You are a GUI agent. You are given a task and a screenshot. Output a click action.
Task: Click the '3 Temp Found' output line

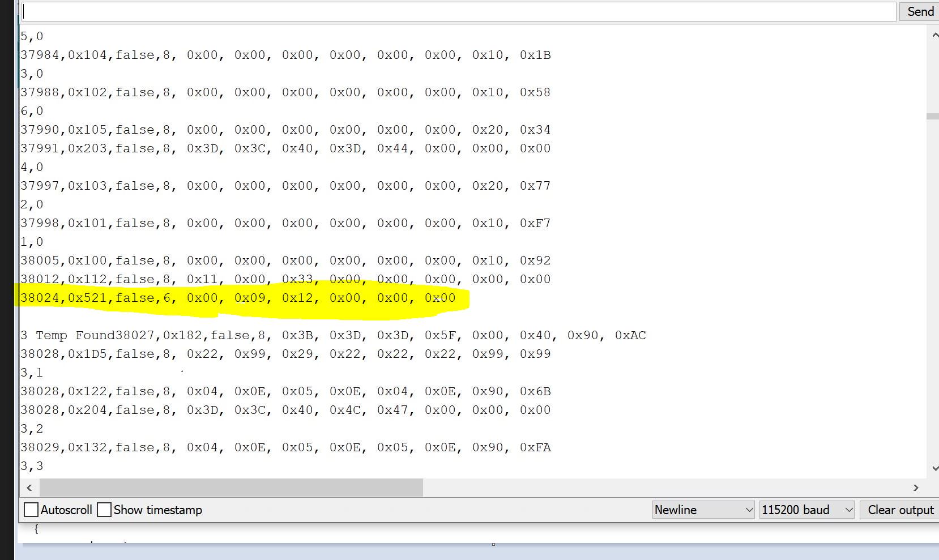point(333,335)
